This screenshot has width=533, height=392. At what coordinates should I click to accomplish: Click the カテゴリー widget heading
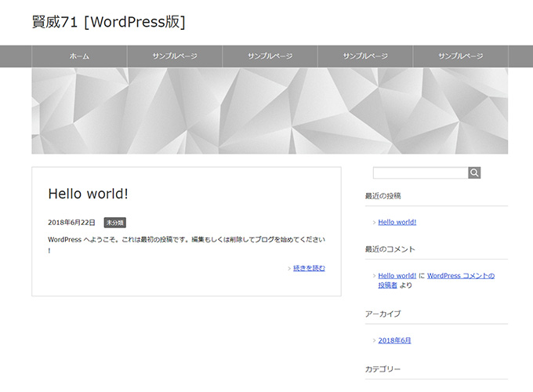point(383,369)
